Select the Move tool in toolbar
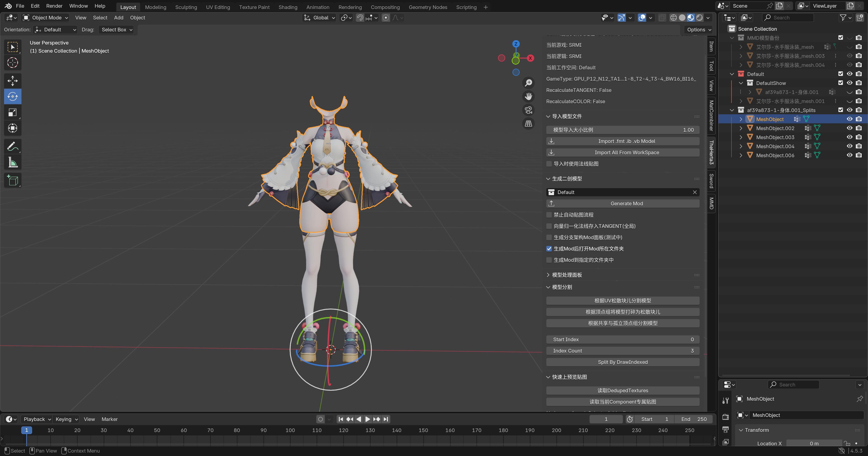The image size is (868, 456). (12, 80)
